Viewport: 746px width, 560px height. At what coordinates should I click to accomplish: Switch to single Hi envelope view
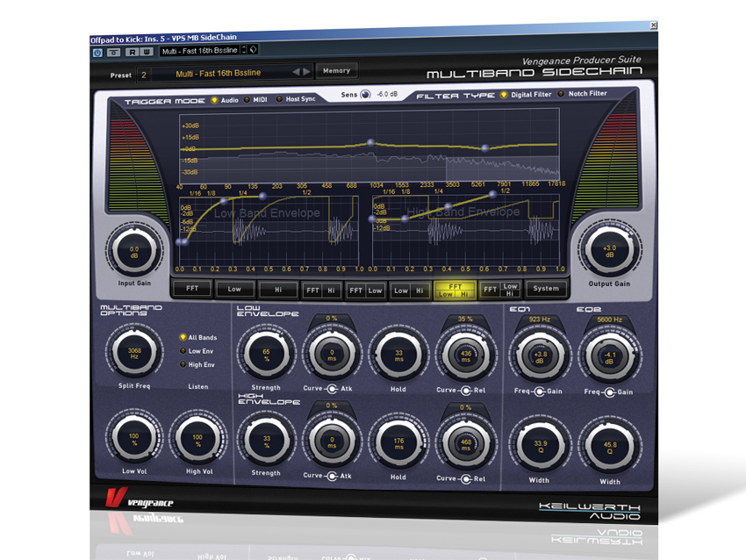(x=278, y=290)
